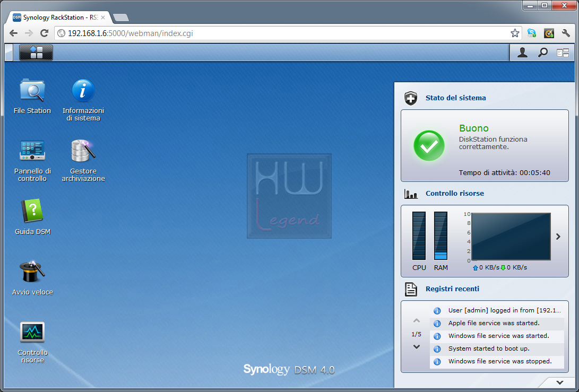Open File Station desktop icon

tap(32, 96)
